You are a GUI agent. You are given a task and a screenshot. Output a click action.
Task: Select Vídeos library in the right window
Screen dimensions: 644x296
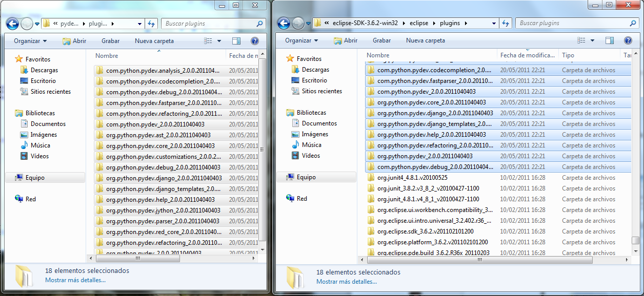tap(311, 156)
